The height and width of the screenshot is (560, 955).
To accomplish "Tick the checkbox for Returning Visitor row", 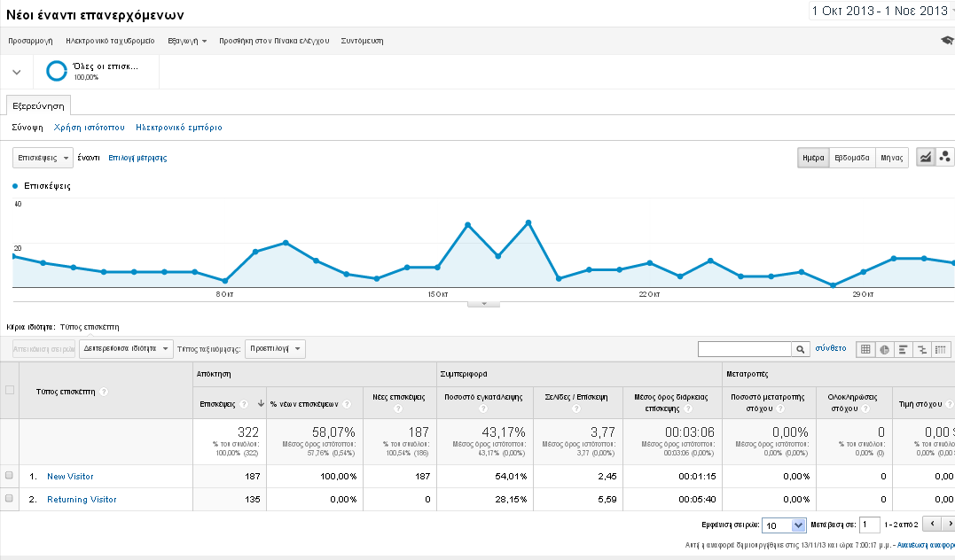I will pos(9,499).
